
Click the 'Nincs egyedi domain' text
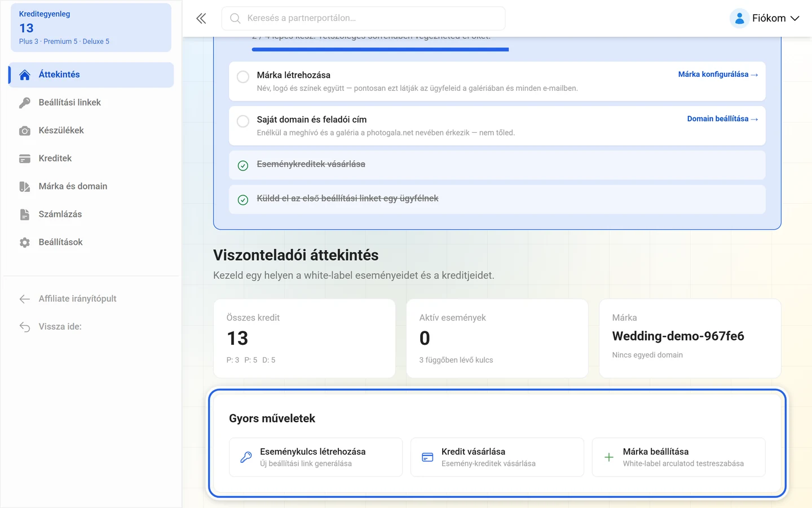(647, 355)
